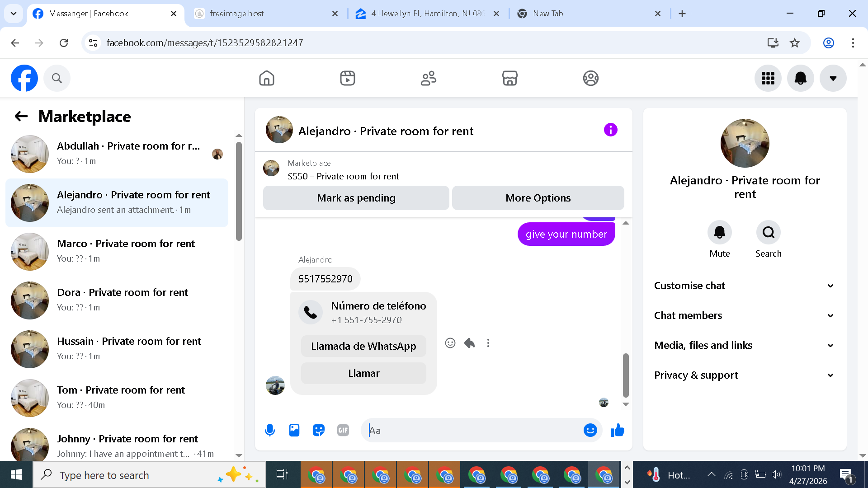
Task: Click the reply arrow on message
Action: point(469,343)
